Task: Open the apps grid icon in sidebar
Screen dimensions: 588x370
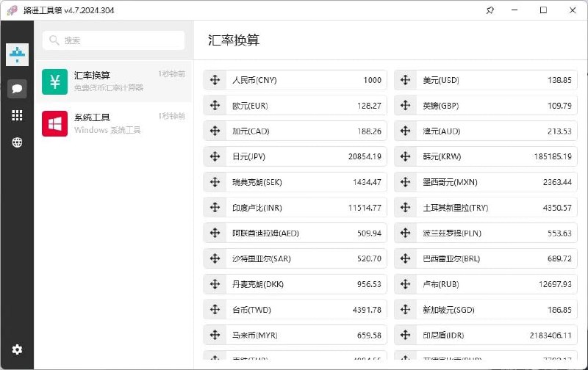Action: click(x=17, y=115)
